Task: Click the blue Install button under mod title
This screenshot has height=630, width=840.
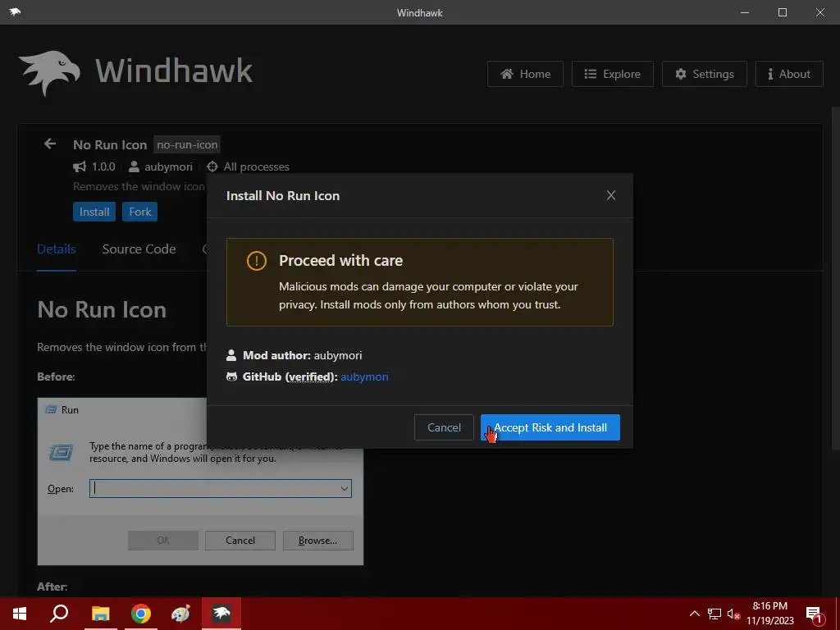Action: click(94, 212)
